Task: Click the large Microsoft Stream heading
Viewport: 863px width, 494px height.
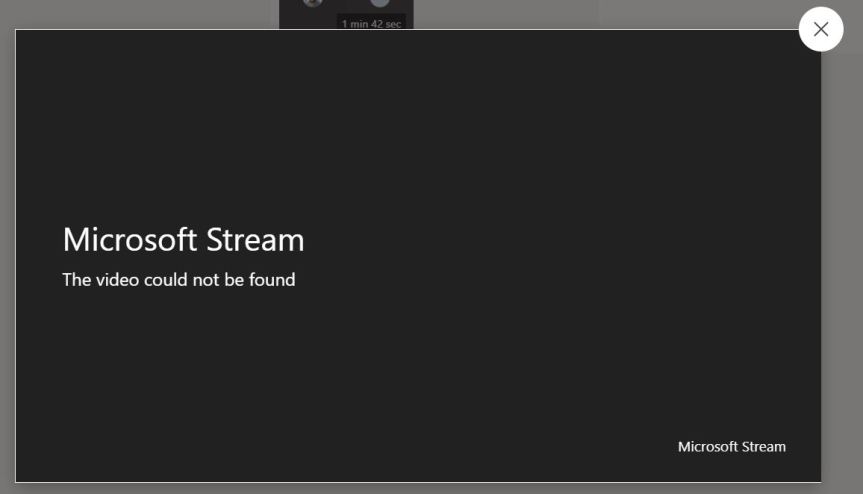Action: pyautogui.click(x=183, y=240)
